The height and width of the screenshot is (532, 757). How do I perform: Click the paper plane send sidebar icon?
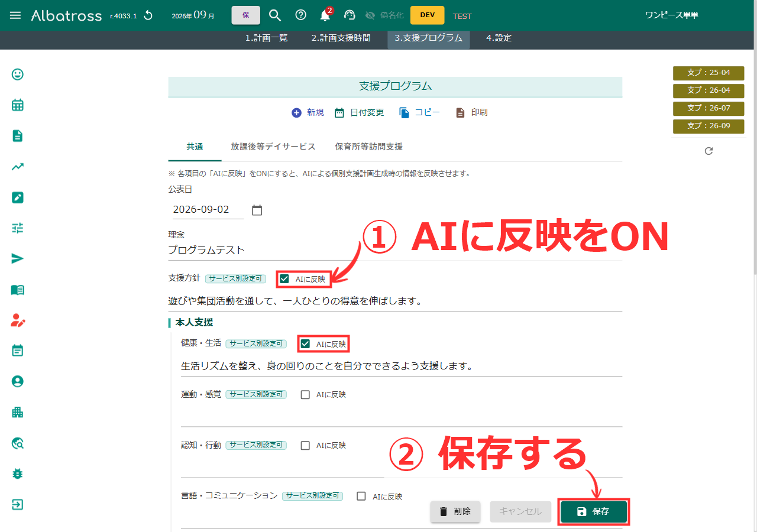click(x=18, y=259)
